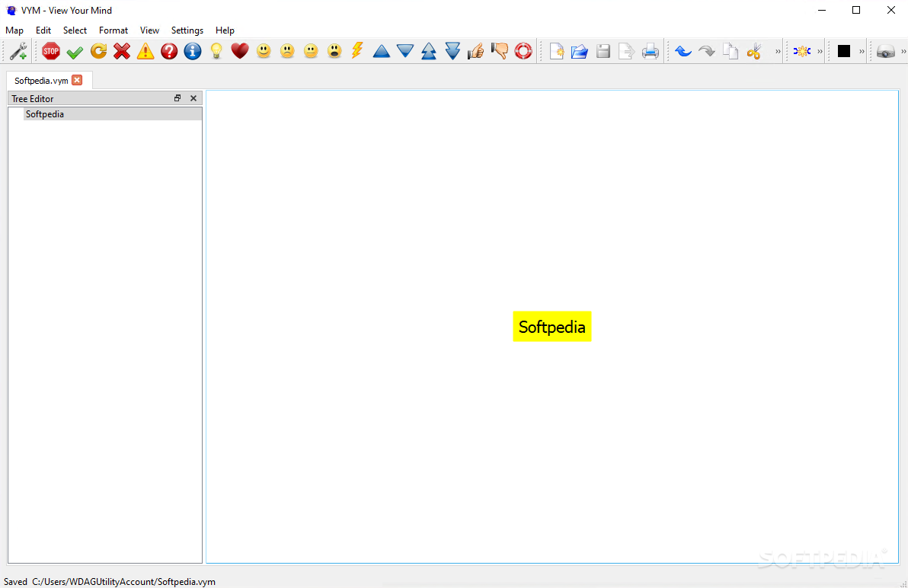Viewport: 908px width, 588px height.
Task: Save the map with floppy icon
Action: (603, 52)
